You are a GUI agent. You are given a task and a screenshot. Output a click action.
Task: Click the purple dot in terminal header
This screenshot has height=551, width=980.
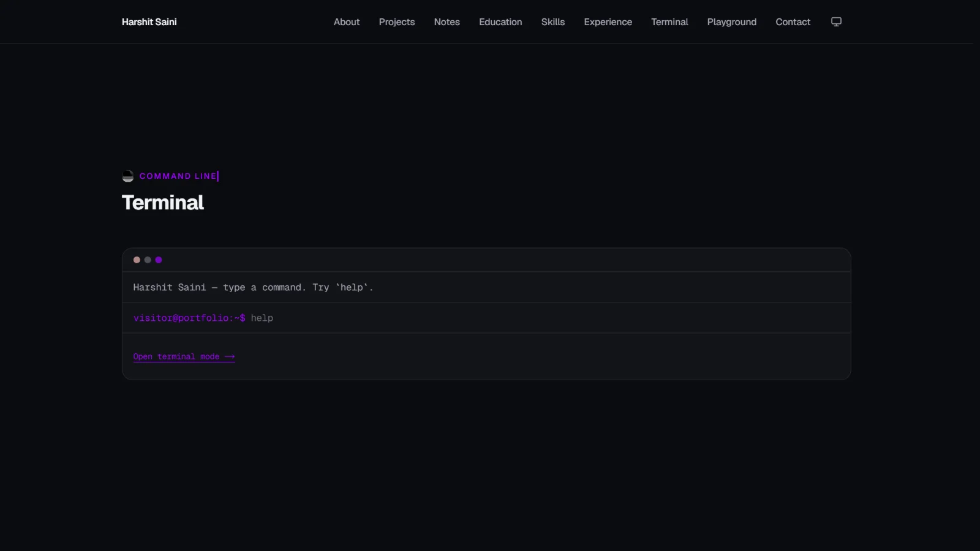pyautogui.click(x=159, y=260)
